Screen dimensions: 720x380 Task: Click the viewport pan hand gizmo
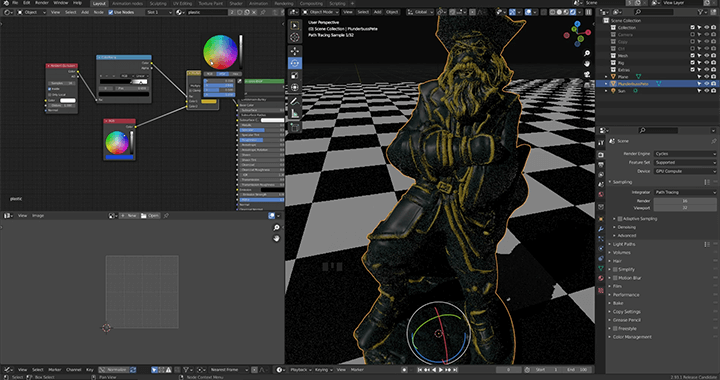[587, 64]
